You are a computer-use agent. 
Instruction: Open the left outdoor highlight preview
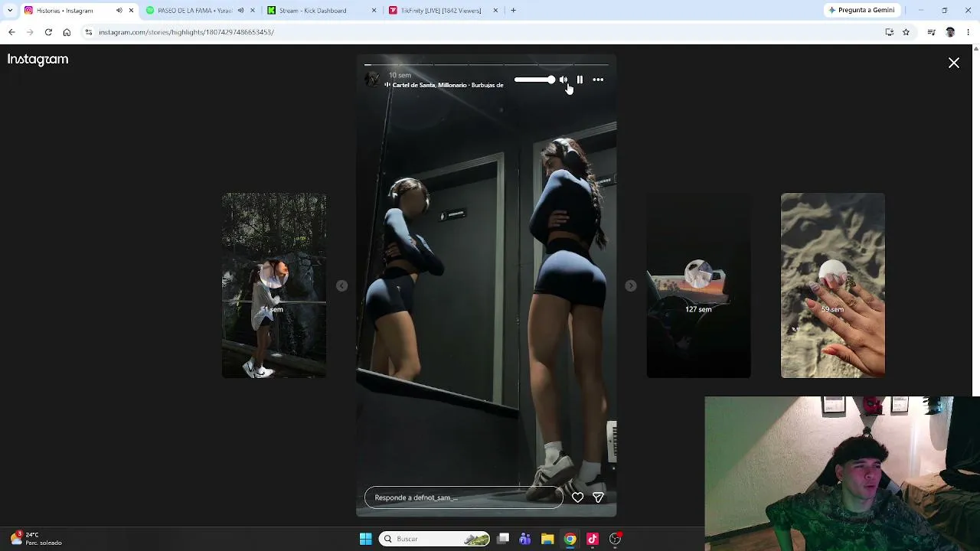tap(274, 285)
